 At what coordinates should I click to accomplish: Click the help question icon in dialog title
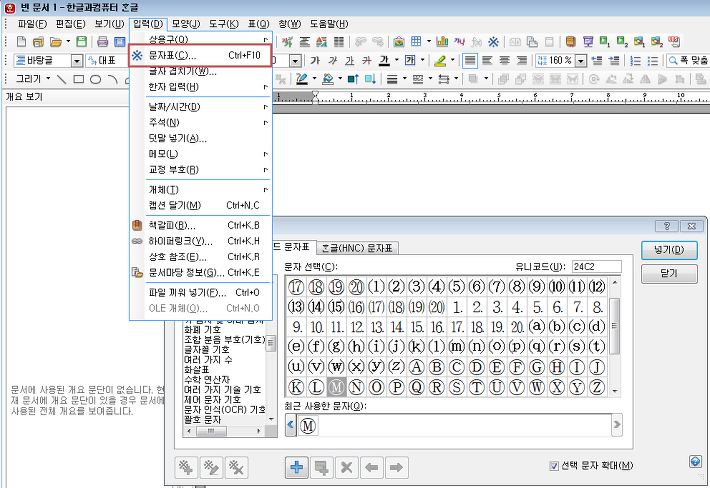[x=667, y=226]
